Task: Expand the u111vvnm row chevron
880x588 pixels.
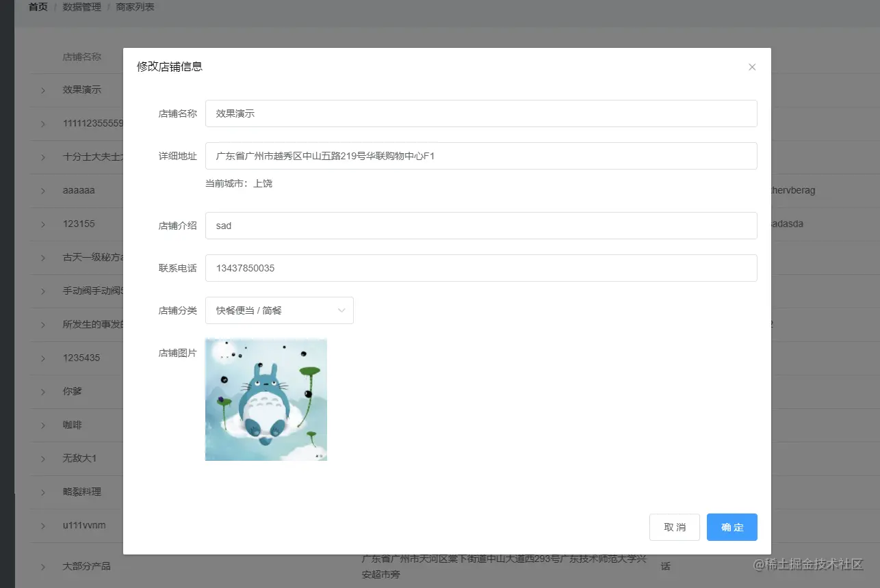Action: click(42, 526)
